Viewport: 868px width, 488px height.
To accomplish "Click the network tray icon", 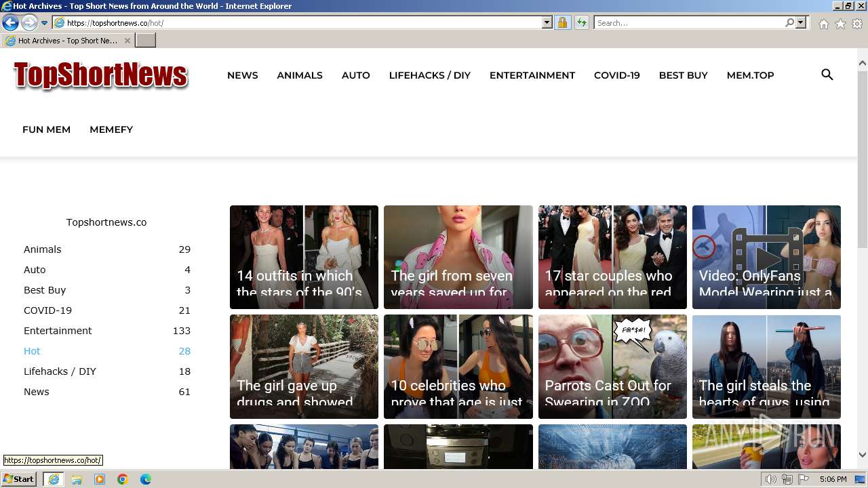I will point(787,479).
